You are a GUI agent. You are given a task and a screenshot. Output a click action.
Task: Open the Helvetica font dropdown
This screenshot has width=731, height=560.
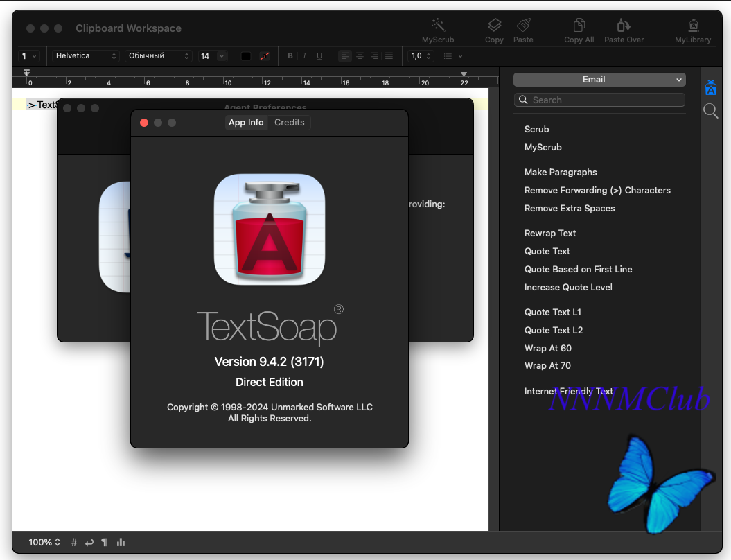coord(86,56)
